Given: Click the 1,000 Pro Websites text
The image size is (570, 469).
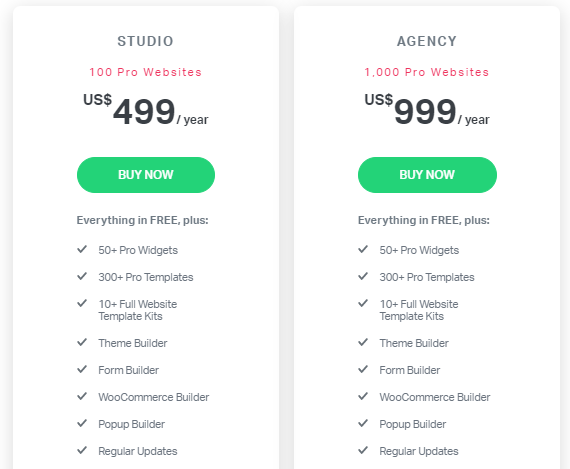Looking at the screenshot, I should 427,72.
